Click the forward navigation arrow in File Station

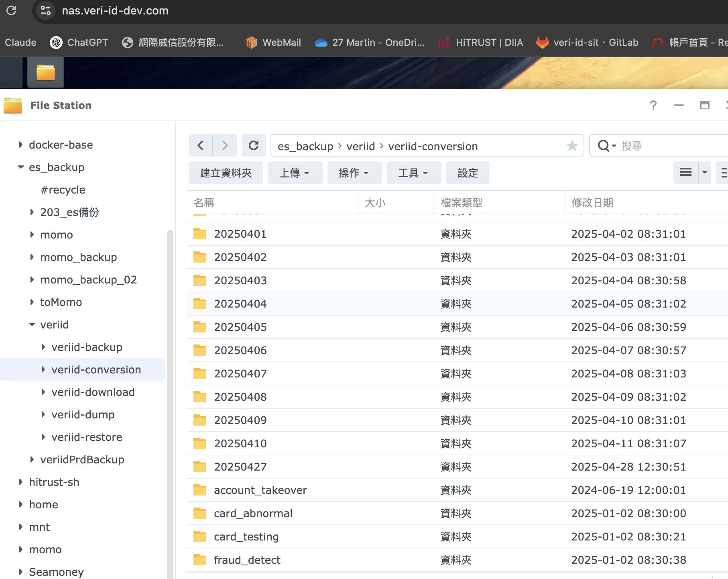pos(225,145)
